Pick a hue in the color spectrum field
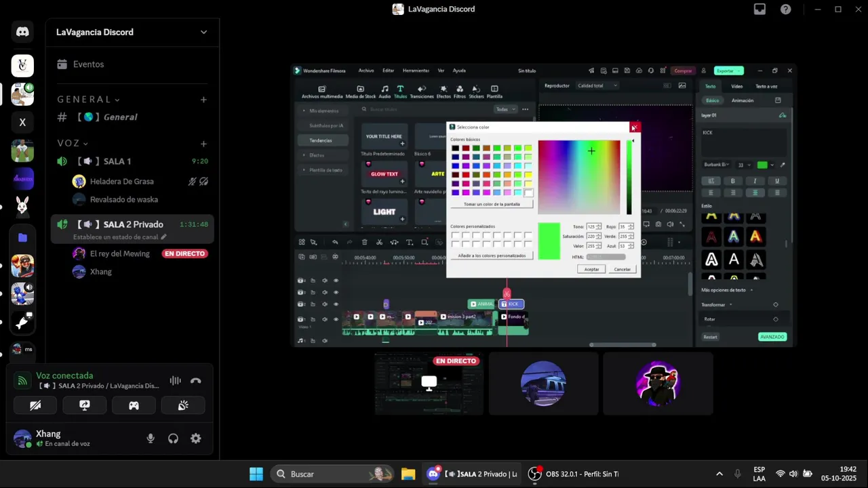The image size is (868, 488). pyautogui.click(x=579, y=178)
